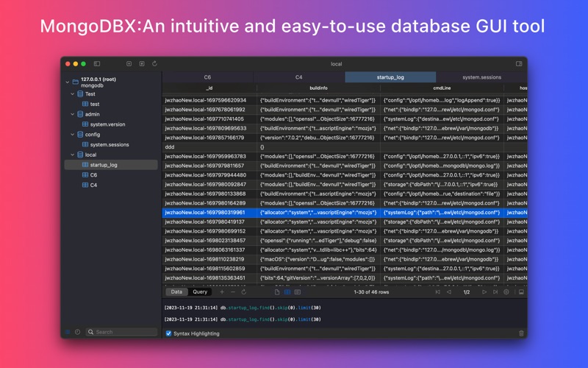Image resolution: width=588 pixels, height=368 pixels.
Task: Click the sidebar Search field
Action: pyautogui.click(x=121, y=332)
